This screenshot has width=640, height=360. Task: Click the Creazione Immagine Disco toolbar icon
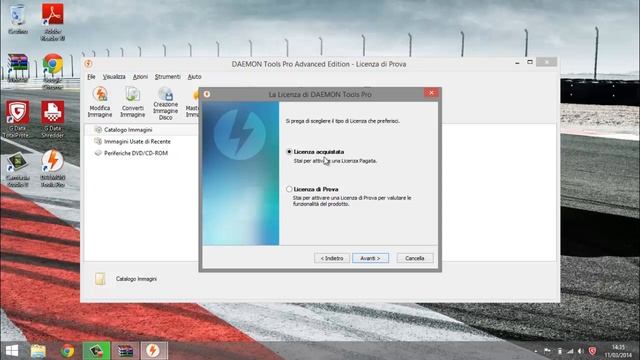166,103
